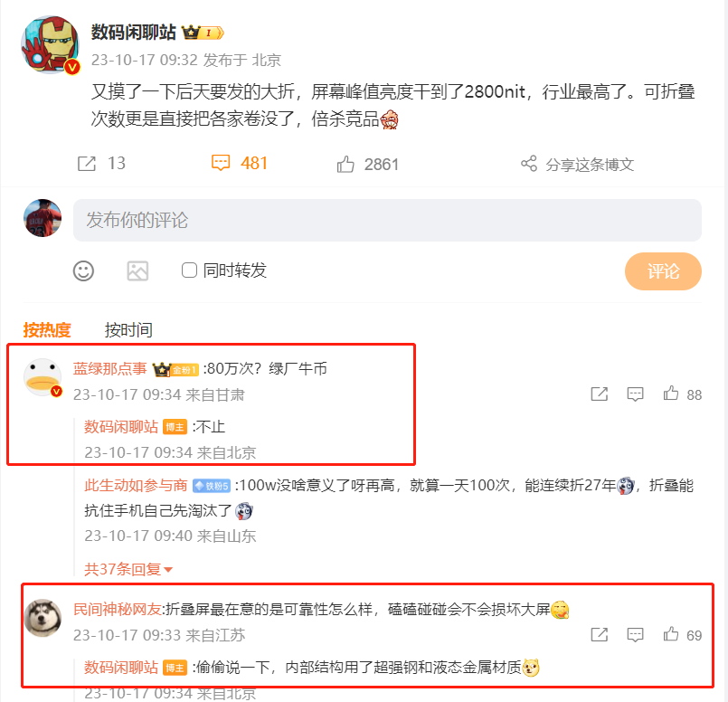Reply to 蓝绿那点事's comment via comment icon

tap(635, 394)
